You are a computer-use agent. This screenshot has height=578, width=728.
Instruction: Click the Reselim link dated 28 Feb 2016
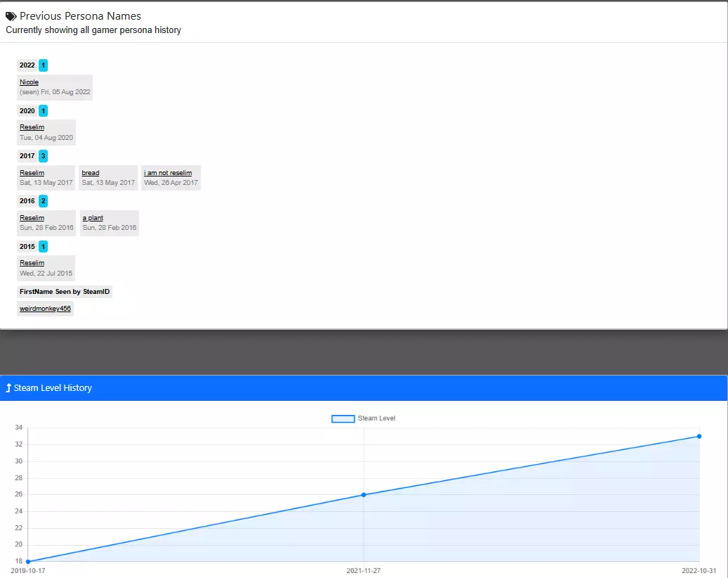point(32,218)
